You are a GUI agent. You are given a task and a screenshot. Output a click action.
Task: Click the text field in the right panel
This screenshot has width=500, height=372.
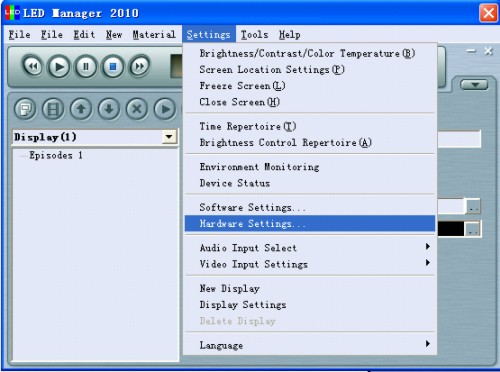pos(459,139)
